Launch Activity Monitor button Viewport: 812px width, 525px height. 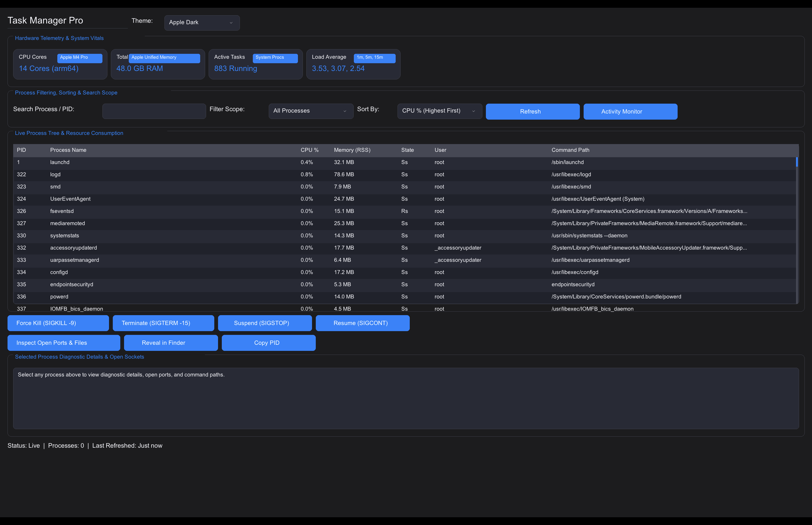tap(630, 111)
